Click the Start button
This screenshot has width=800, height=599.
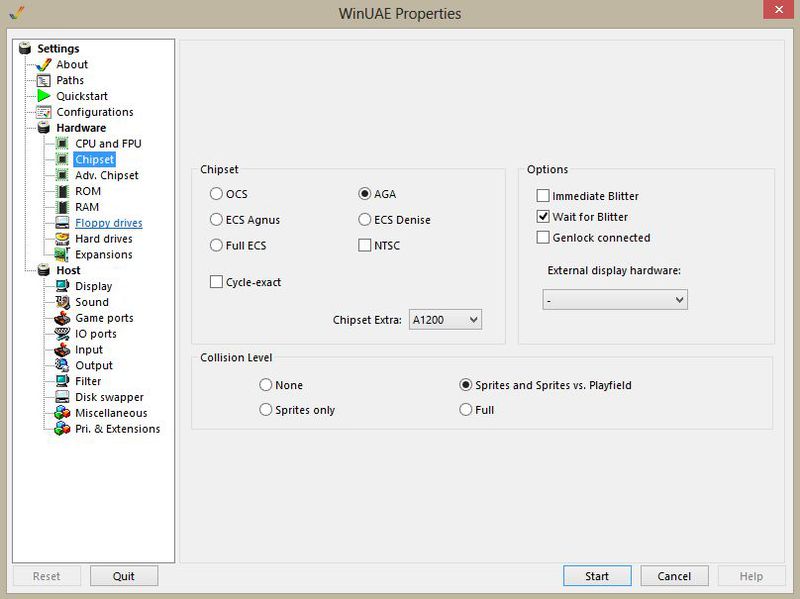(x=597, y=576)
